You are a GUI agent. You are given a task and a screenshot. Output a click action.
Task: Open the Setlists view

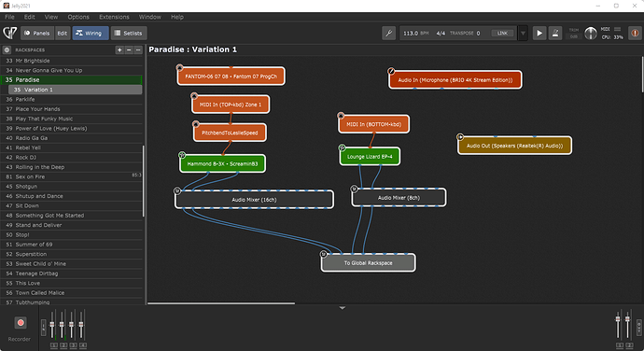click(x=129, y=33)
